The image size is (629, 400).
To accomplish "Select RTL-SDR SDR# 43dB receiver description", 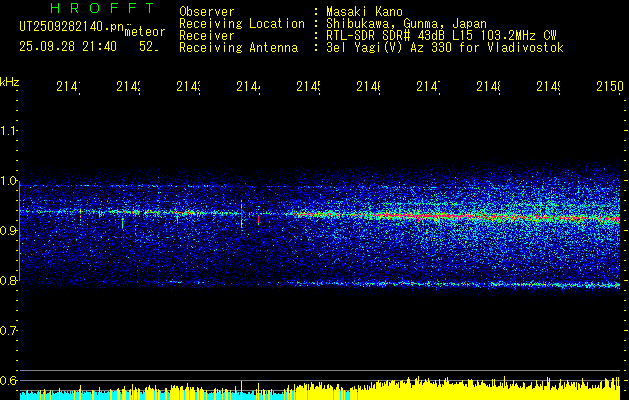I will tap(442, 36).
